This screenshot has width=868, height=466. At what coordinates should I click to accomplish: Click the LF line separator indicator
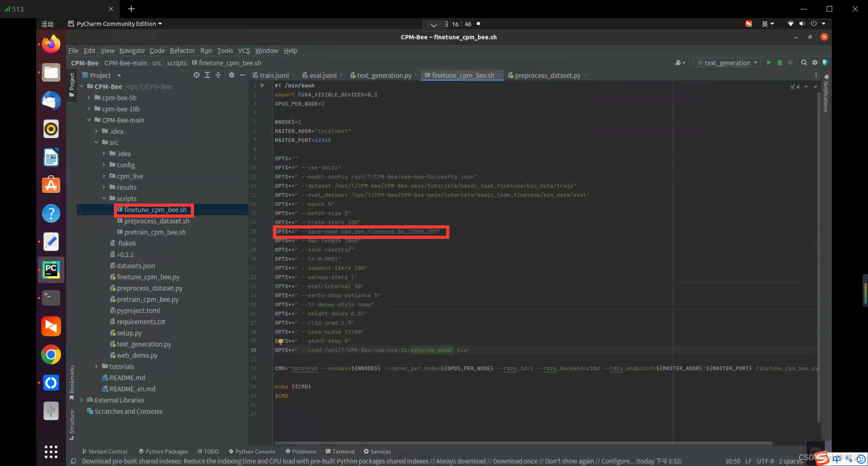tap(749, 461)
